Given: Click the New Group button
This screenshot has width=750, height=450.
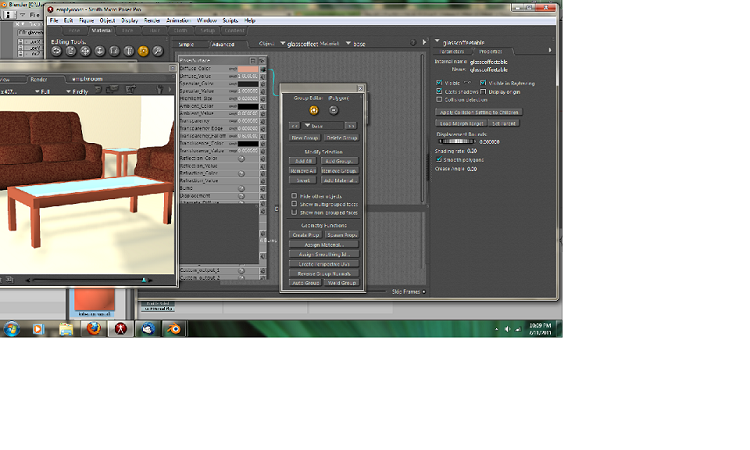Looking at the screenshot, I should click(304, 137).
